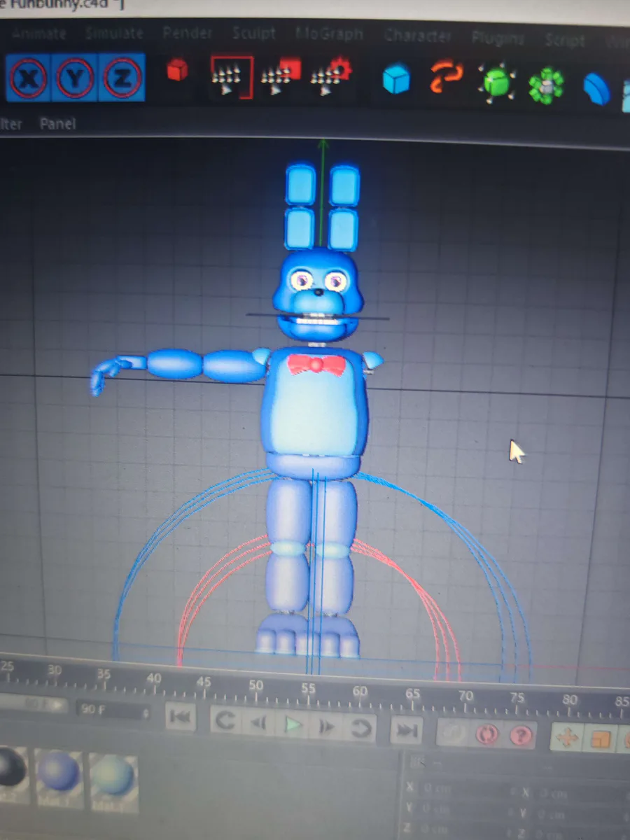This screenshot has height=840, width=630.
Task: Click the Render View icon
Action: (232, 77)
